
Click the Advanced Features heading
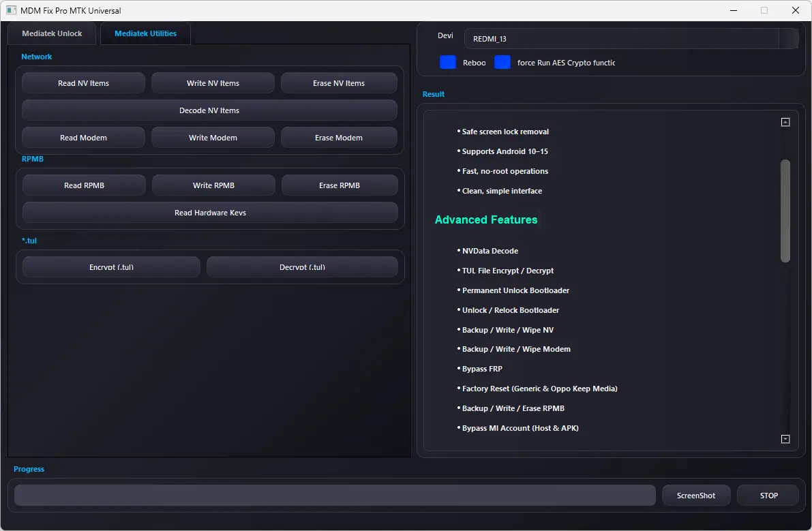485,220
